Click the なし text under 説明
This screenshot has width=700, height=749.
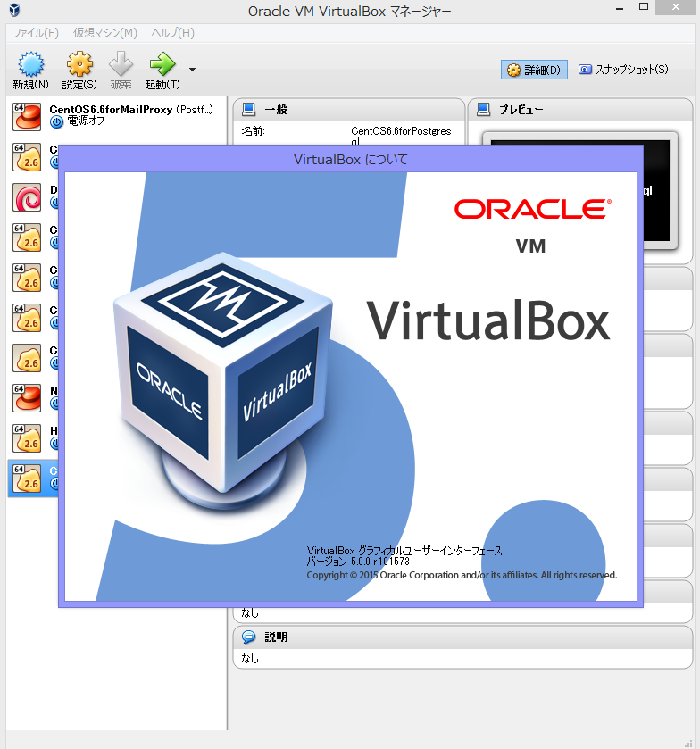click(x=250, y=658)
